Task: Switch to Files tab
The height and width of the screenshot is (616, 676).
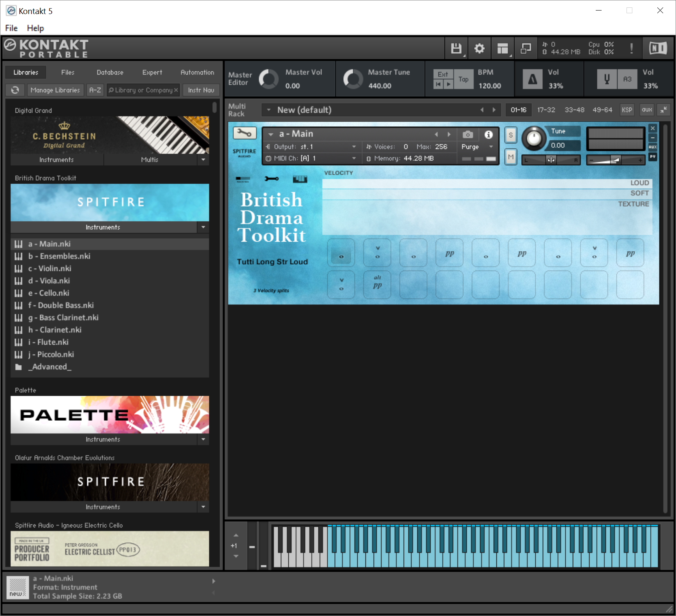Action: coord(67,73)
